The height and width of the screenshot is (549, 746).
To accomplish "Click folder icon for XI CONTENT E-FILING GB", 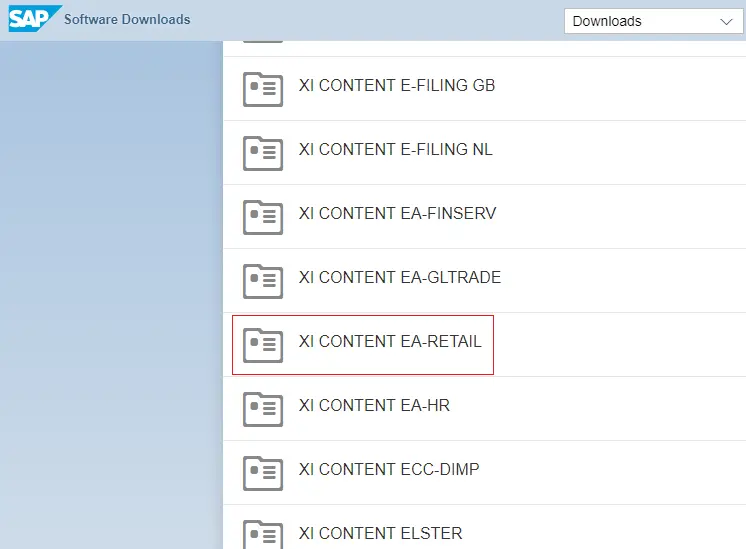I will point(263,89).
